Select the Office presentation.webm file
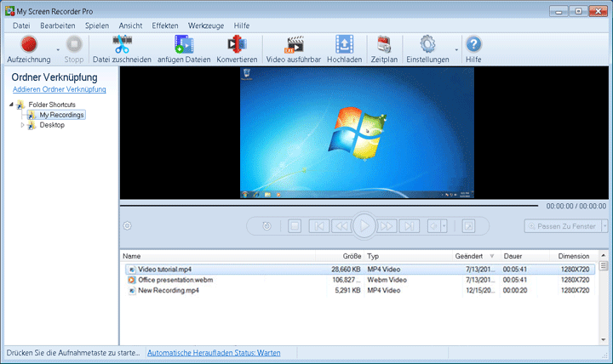 [176, 279]
